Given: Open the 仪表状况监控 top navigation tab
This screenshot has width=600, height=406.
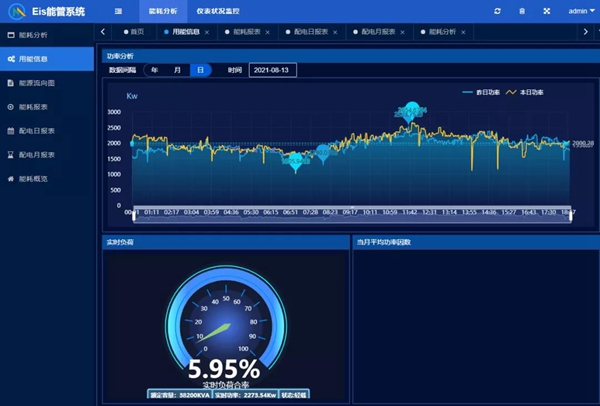Looking at the screenshot, I should coord(218,11).
